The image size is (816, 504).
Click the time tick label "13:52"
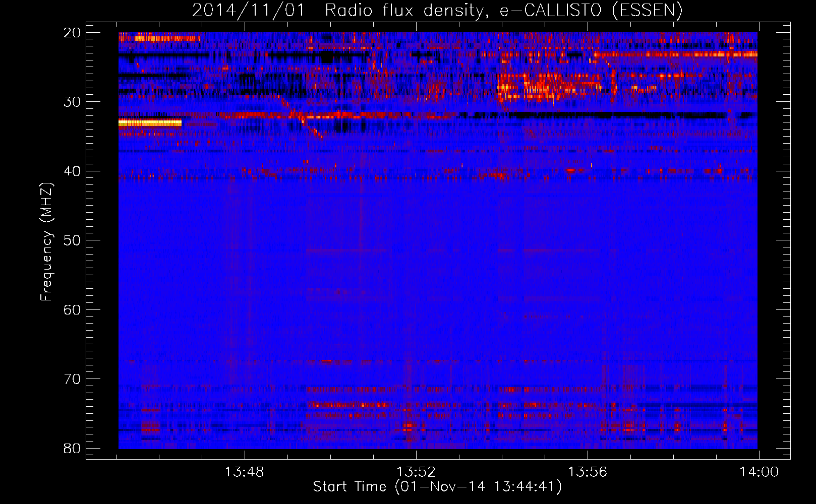[x=416, y=472]
